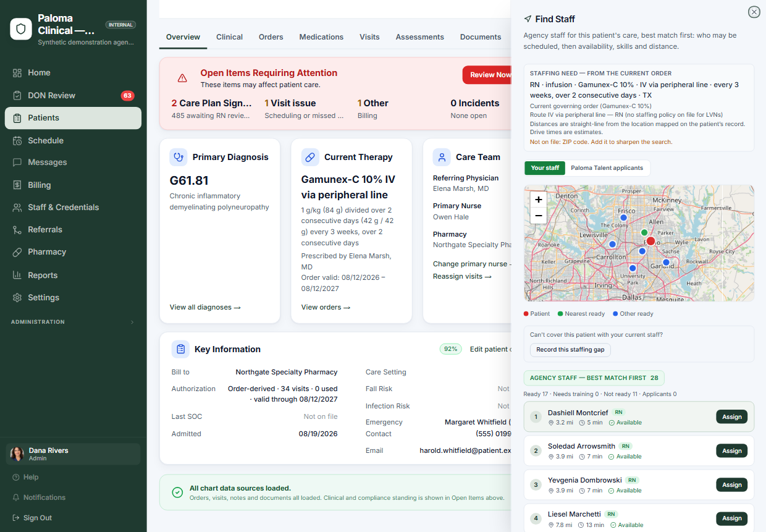Screen dimensions: 766x532
Task: Close the Find Staff panel
Action: [754, 12]
